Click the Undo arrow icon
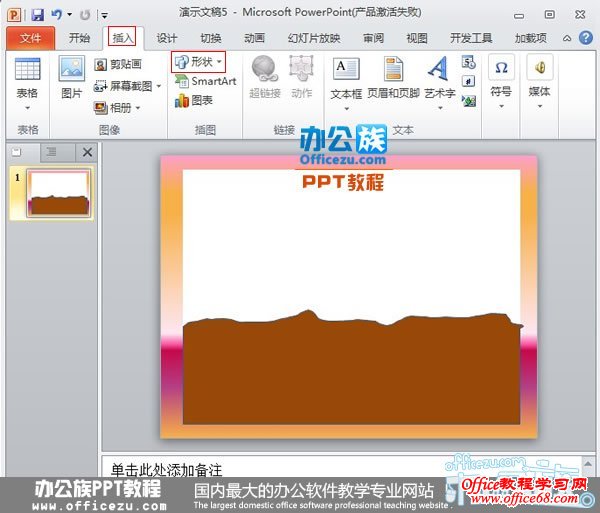The width and height of the screenshot is (600, 513). click(57, 14)
